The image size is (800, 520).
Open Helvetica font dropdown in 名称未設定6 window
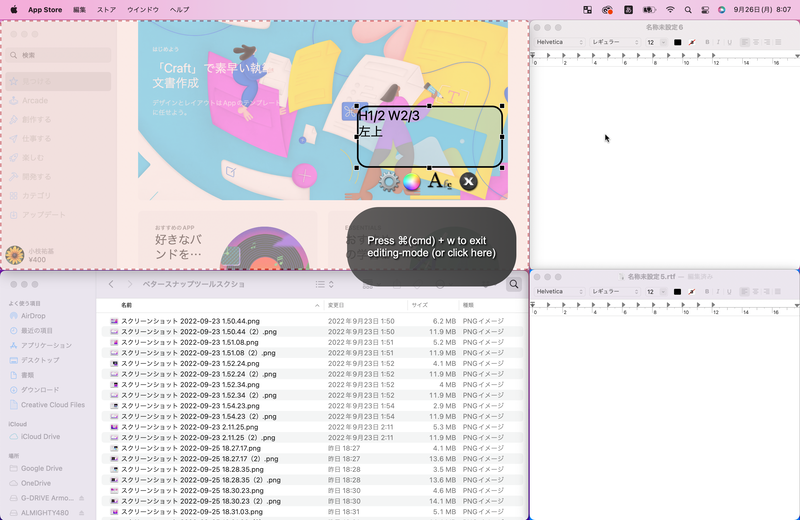(x=559, y=42)
